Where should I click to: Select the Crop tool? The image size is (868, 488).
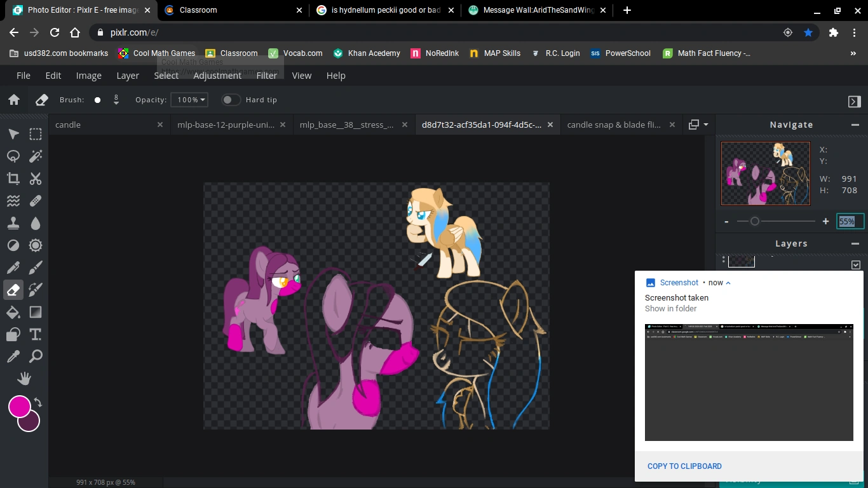pos(13,179)
